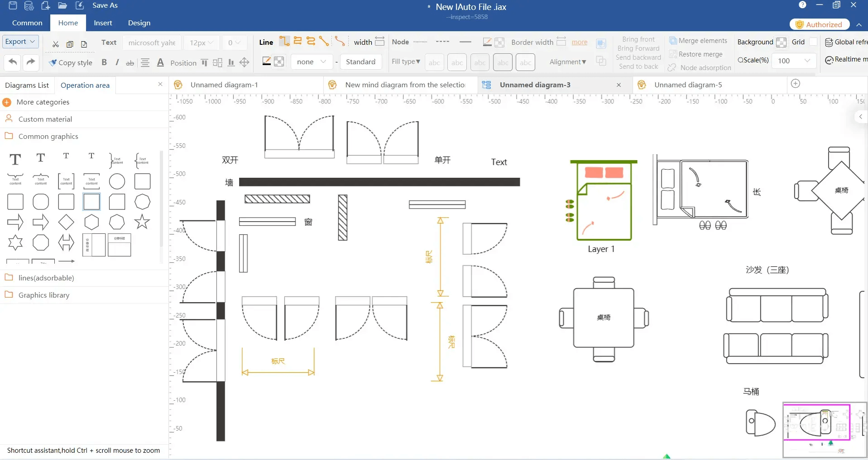
Task: Toggle italic text formatting
Action: (x=117, y=62)
